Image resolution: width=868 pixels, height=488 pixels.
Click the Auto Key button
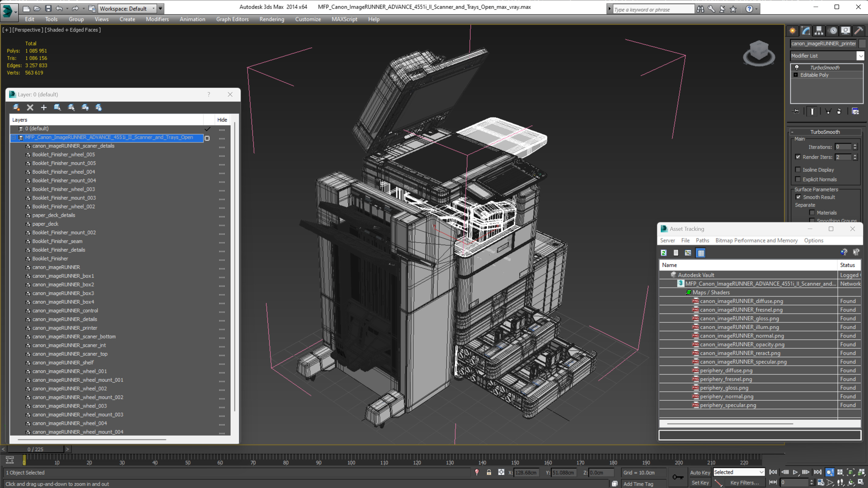[x=700, y=472]
